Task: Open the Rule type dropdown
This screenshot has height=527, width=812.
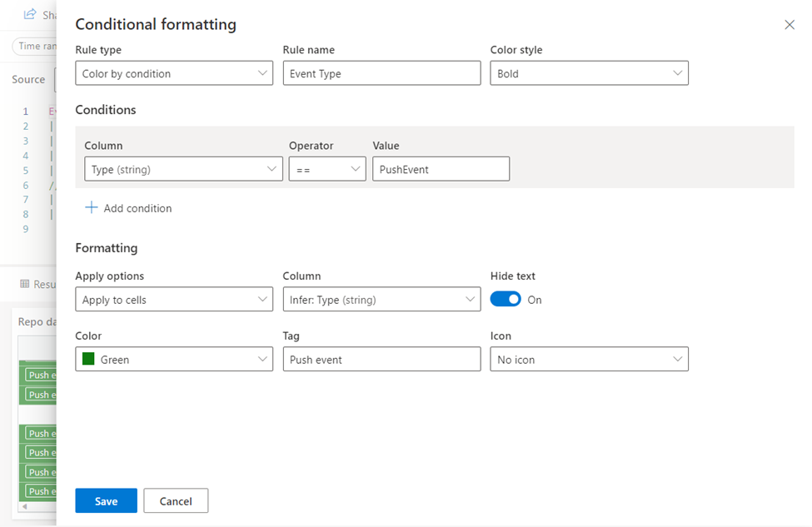Action: tap(173, 73)
